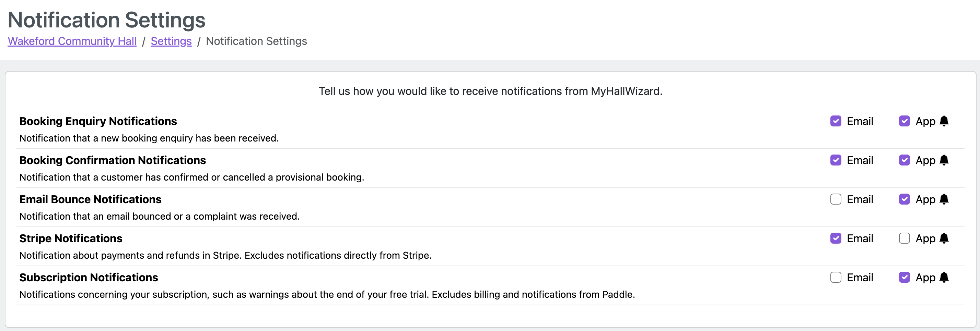The width and height of the screenshot is (980, 331).
Task: Click the bell icon for Stripe Notifications
Action: 944,238
